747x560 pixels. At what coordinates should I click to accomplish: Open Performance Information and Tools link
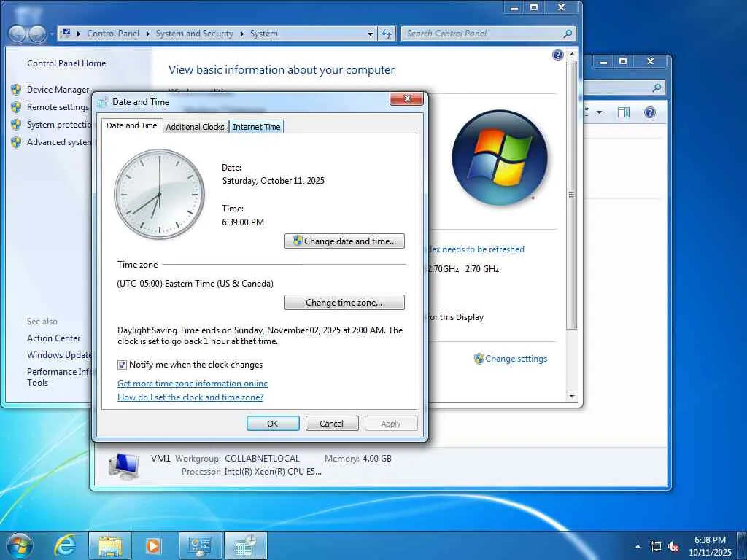tap(59, 377)
